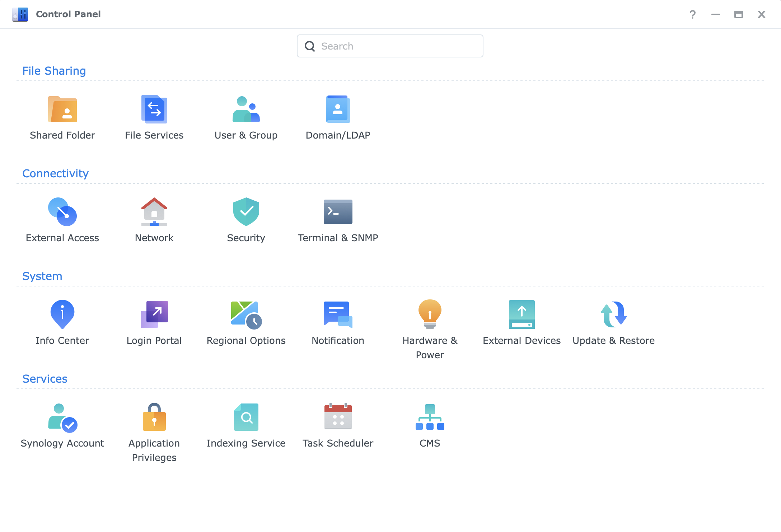Click the Connectivity section heading
This screenshot has height=532, width=781.
point(56,173)
